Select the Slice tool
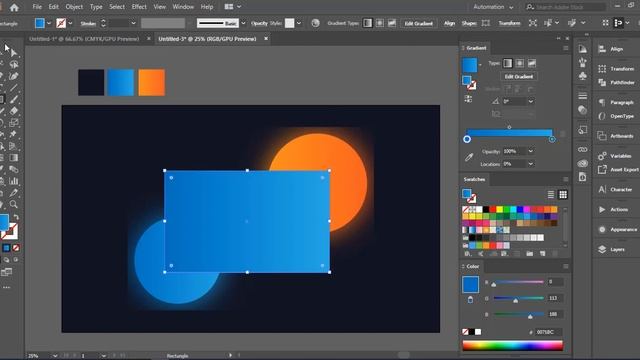 [14, 193]
